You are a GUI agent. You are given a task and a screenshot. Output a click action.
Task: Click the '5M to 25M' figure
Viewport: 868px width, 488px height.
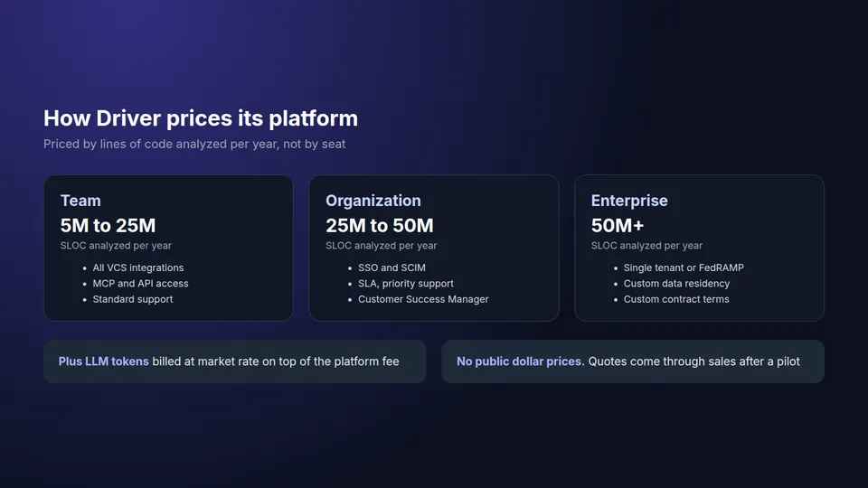[x=108, y=225]
